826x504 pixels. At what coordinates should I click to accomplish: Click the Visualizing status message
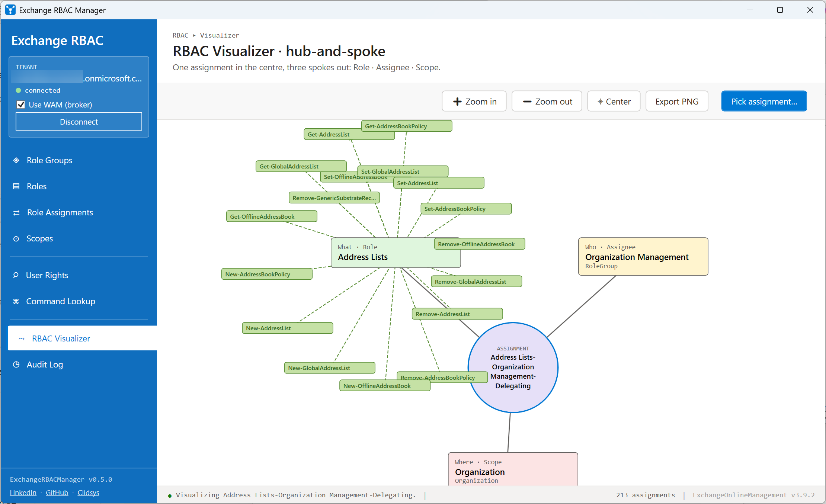[x=296, y=495]
